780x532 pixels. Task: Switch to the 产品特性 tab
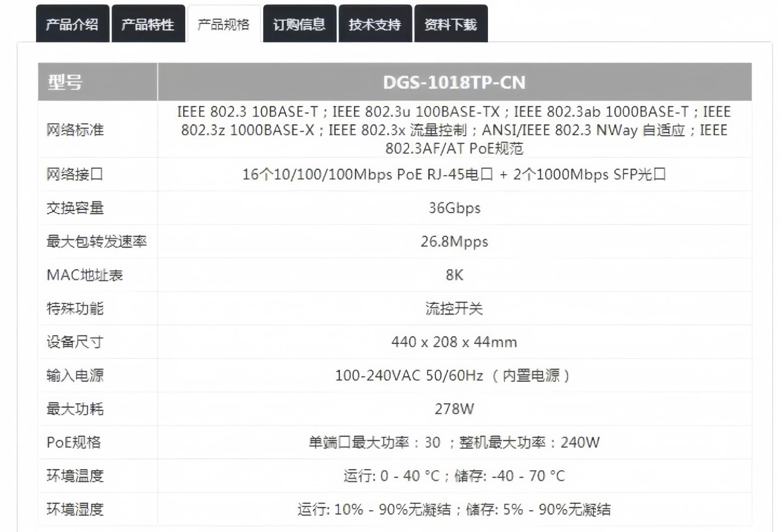pos(148,24)
